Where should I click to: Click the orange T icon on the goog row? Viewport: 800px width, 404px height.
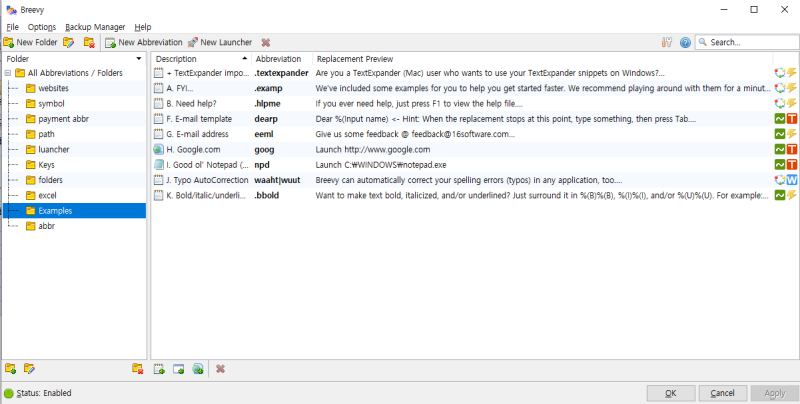792,149
